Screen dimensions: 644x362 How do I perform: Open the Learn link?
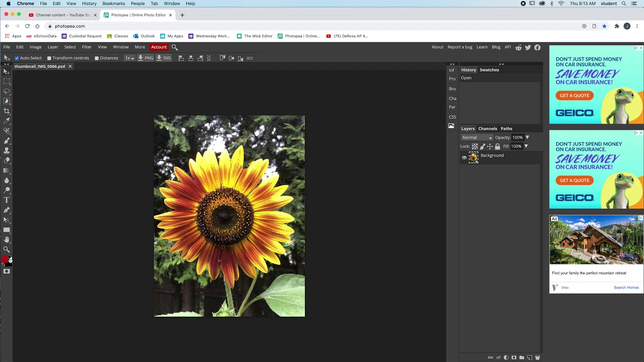coord(482,47)
